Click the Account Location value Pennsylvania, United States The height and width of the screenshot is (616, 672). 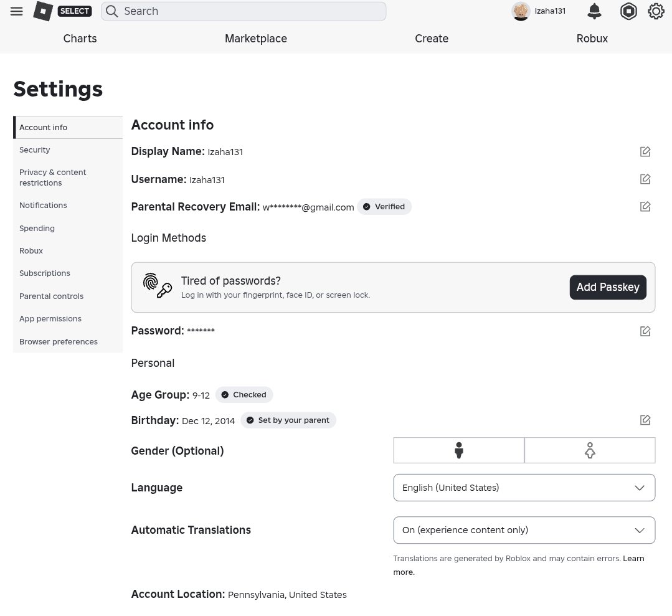click(287, 595)
